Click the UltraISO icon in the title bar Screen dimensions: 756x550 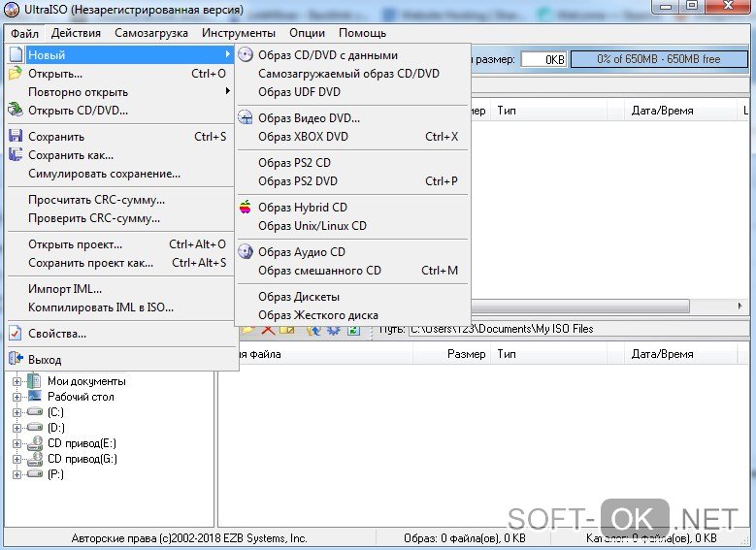click(11, 9)
